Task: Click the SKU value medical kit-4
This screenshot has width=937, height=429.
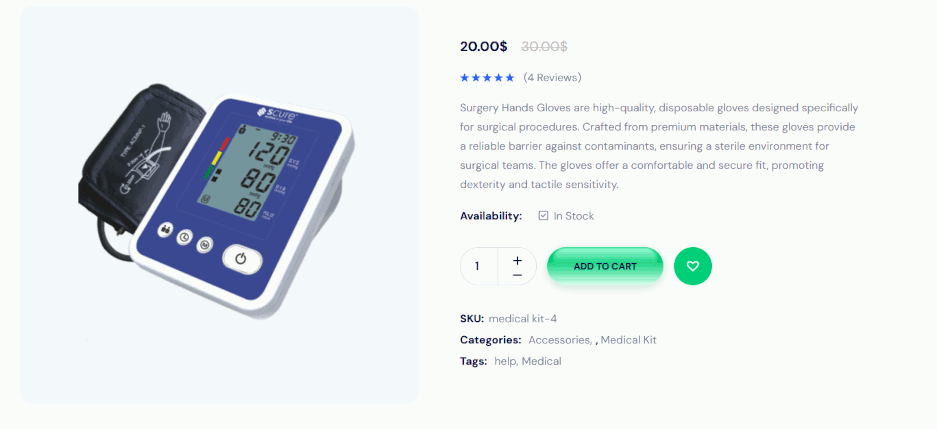Action: tap(522, 319)
